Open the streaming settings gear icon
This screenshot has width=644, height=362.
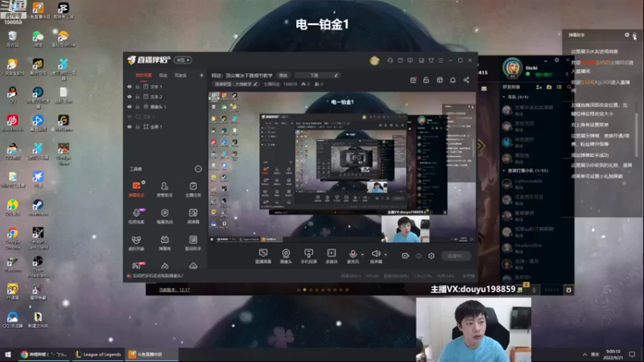click(431, 256)
